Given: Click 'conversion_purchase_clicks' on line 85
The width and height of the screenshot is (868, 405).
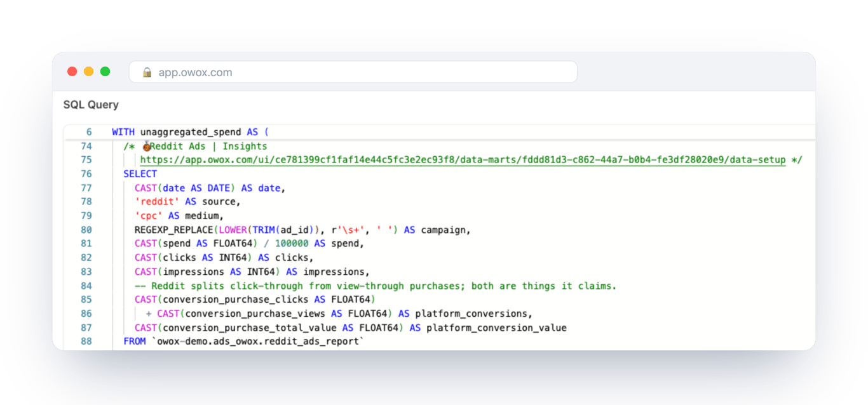Looking at the screenshot, I should click(236, 300).
